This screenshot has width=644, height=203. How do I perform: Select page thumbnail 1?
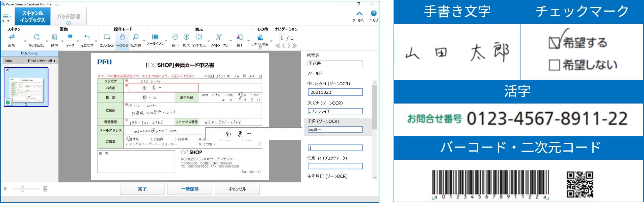click(26, 87)
